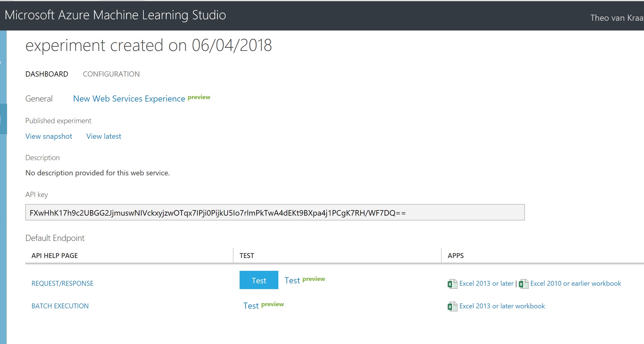The height and width of the screenshot is (344, 644).
Task: Open Excel 2013 or later workbook for Batch Execution
Action: point(501,306)
